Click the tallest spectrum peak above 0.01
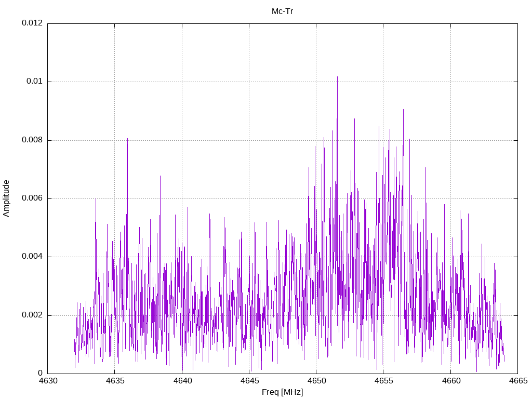This screenshot has height=399, width=532. click(337, 77)
